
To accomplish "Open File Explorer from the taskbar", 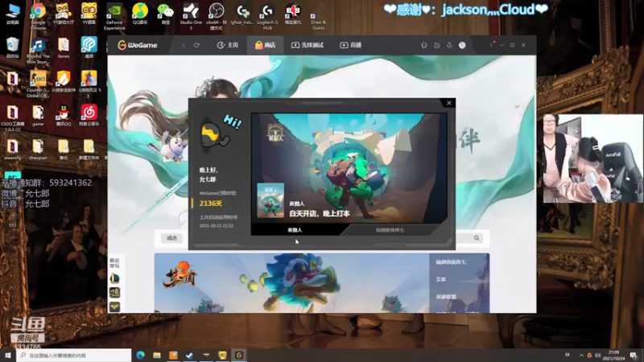I will [157, 355].
